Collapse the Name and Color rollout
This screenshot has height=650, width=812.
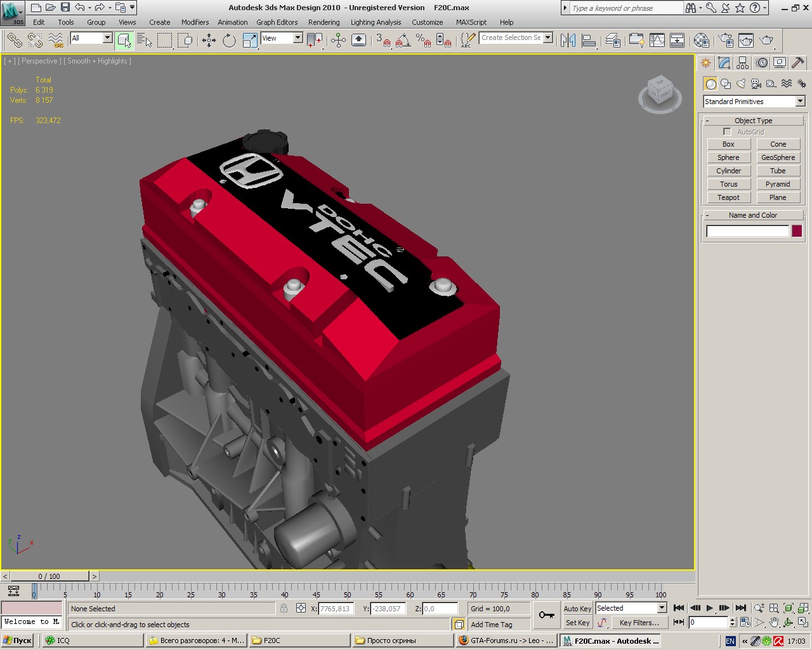point(754,215)
